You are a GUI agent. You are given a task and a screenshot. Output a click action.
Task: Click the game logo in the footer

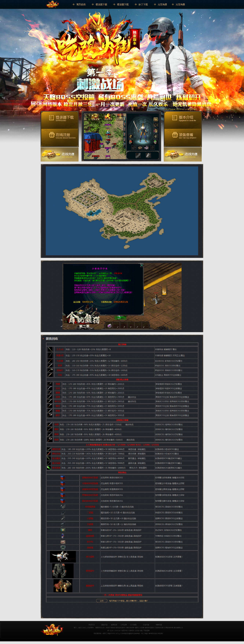pyautogui.click(x=52, y=630)
